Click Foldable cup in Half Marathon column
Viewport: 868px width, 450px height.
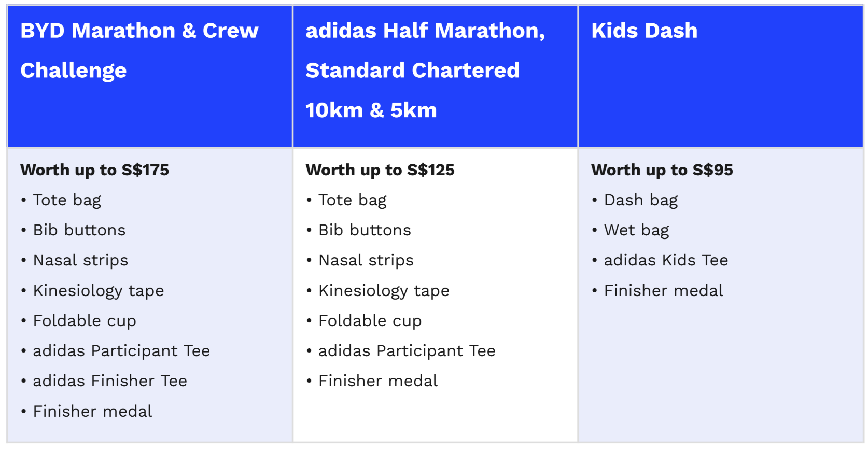tap(370, 321)
